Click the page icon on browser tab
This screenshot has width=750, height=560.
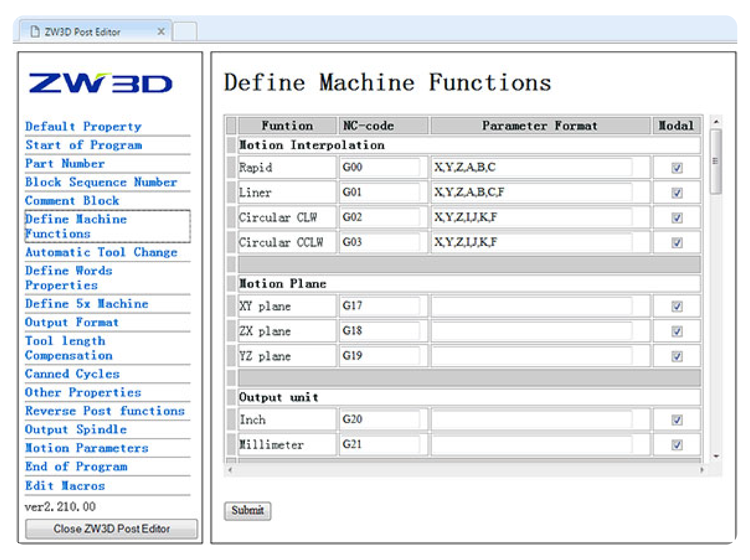[35, 31]
